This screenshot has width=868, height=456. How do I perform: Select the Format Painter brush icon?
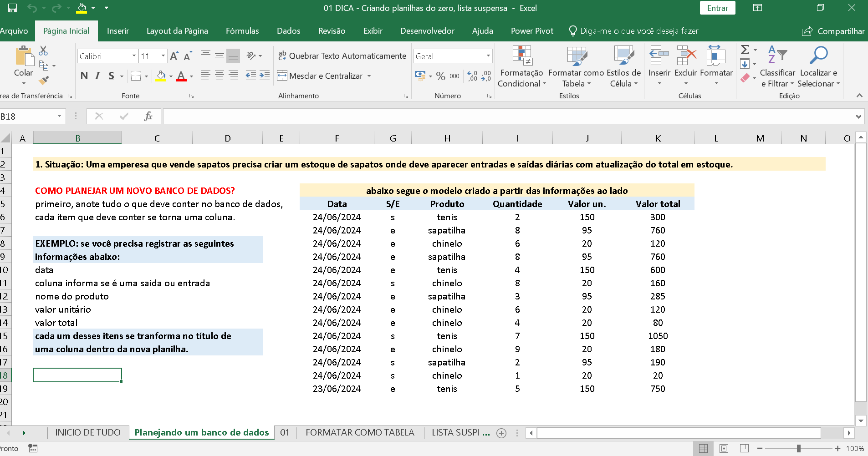pyautogui.click(x=43, y=81)
